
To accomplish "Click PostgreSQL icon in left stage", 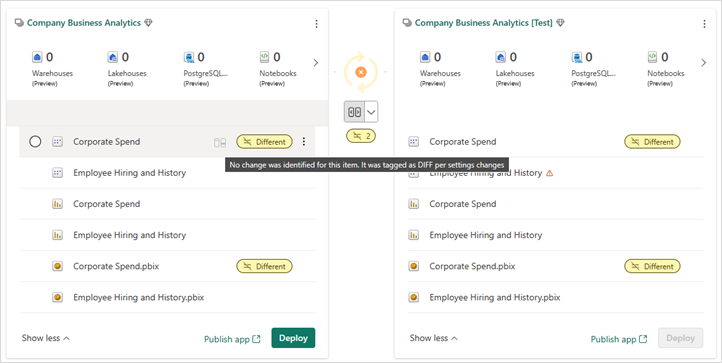I will (189, 57).
